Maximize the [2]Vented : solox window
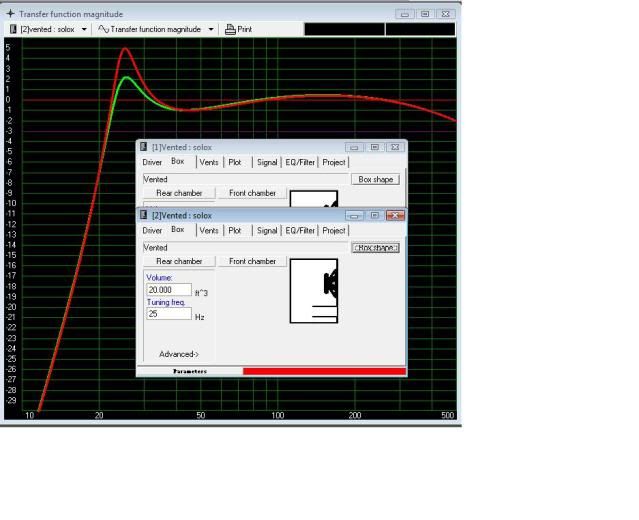The width and height of the screenshot is (639, 520). (375, 215)
